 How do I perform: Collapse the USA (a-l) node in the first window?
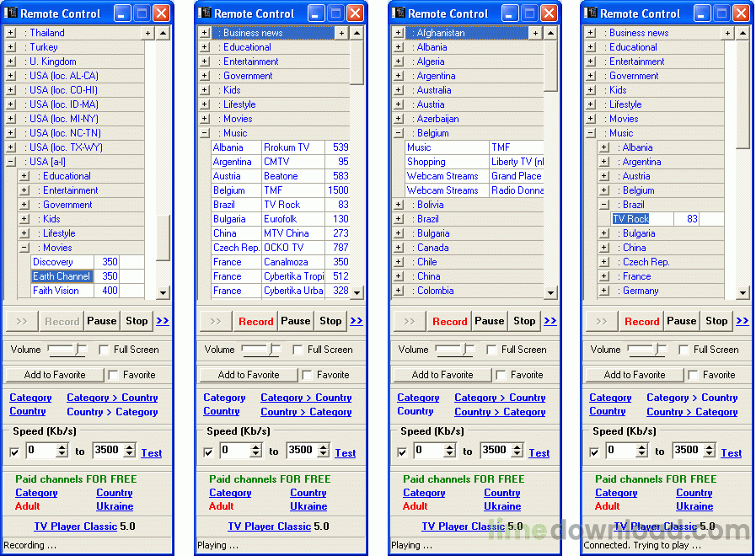pos(10,162)
